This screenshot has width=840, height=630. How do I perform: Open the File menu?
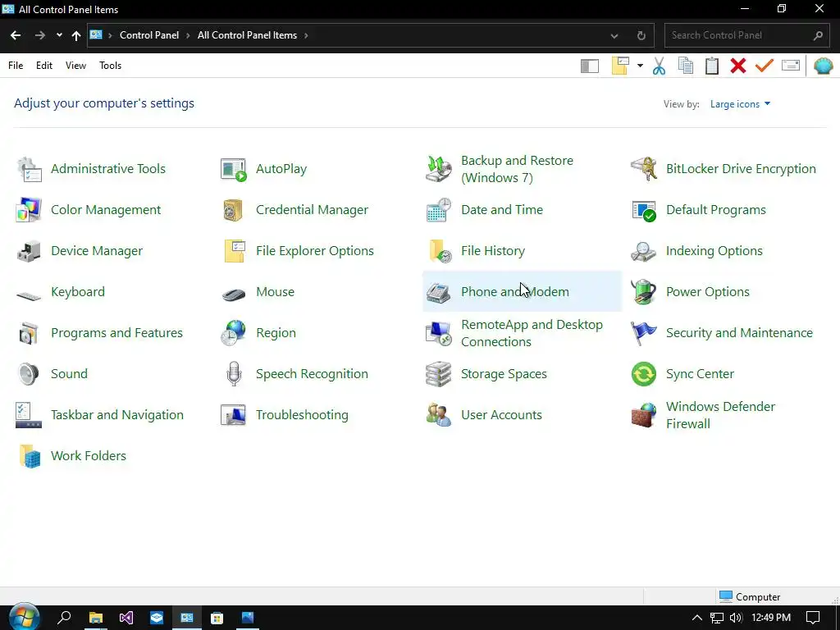[x=16, y=66]
